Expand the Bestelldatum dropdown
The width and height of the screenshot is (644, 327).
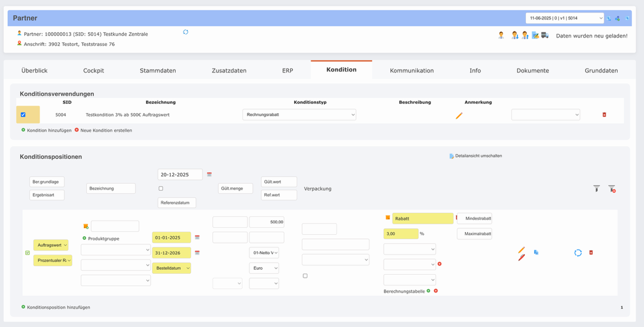click(x=172, y=268)
